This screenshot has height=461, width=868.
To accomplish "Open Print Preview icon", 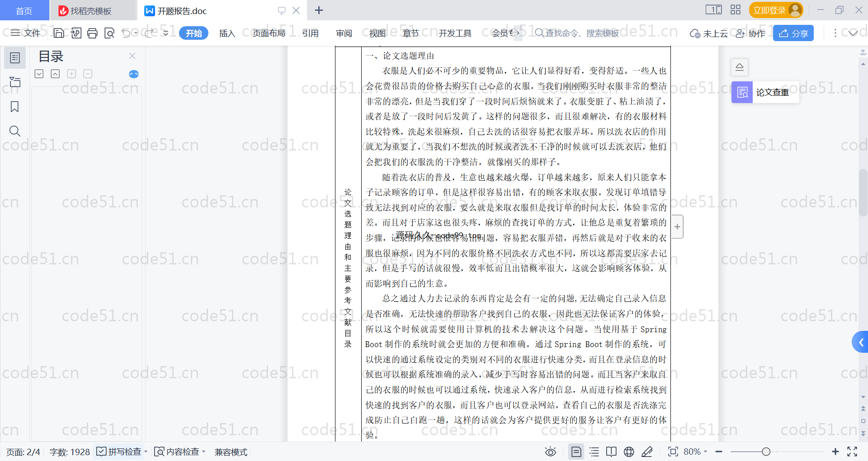I will click(109, 33).
